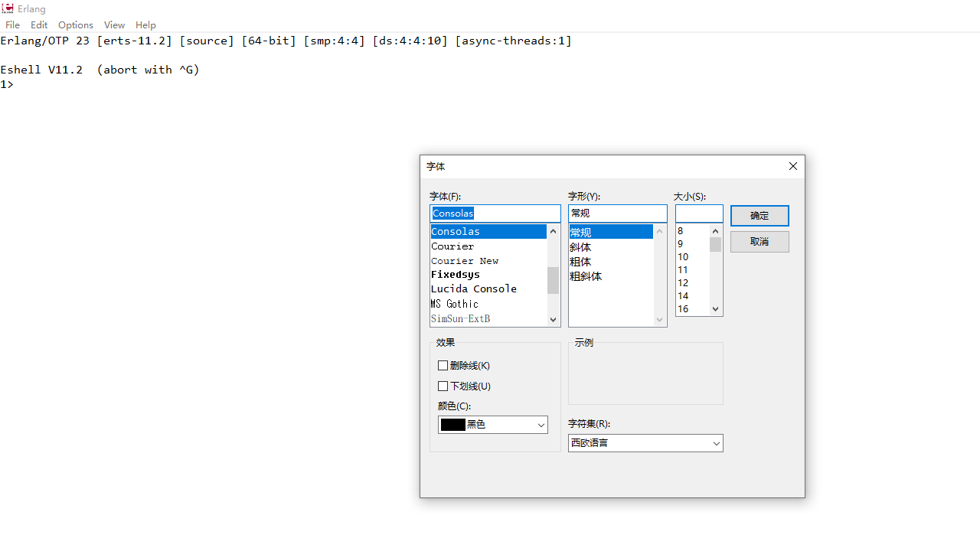Click the 字形 font style input field
The image size is (980, 551).
(x=617, y=214)
